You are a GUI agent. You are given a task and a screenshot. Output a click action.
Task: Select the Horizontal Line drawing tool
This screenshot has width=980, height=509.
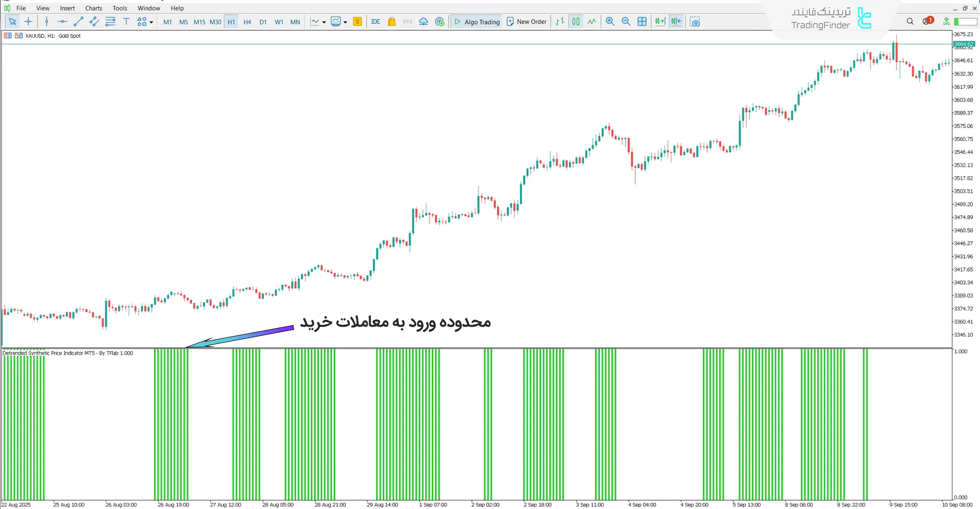[x=62, y=21]
